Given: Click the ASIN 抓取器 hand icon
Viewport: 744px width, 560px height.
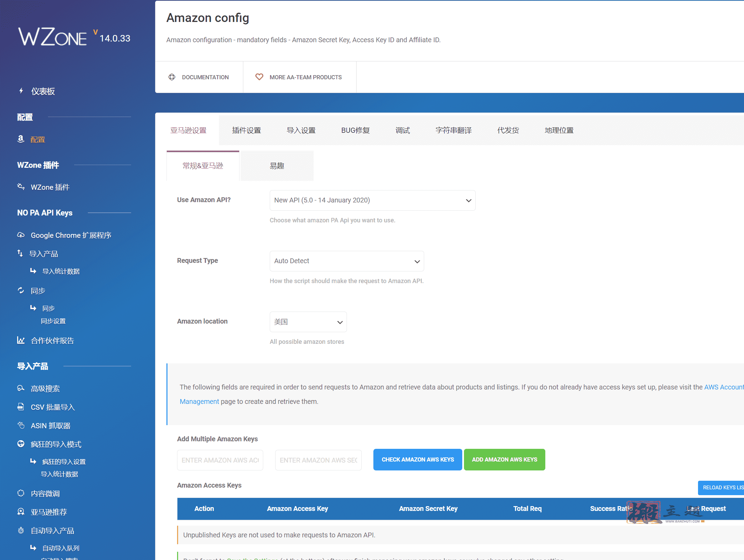Looking at the screenshot, I should 21,425.
